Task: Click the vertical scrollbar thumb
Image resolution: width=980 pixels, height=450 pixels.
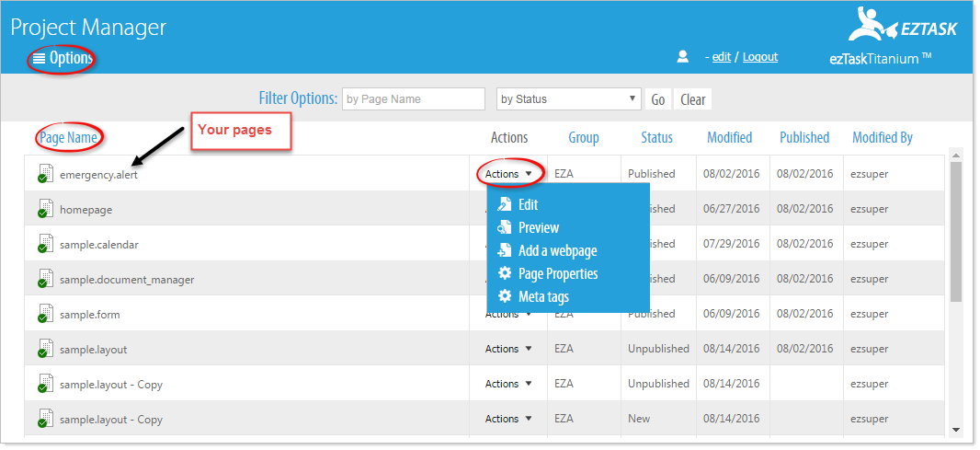Action: [x=955, y=232]
